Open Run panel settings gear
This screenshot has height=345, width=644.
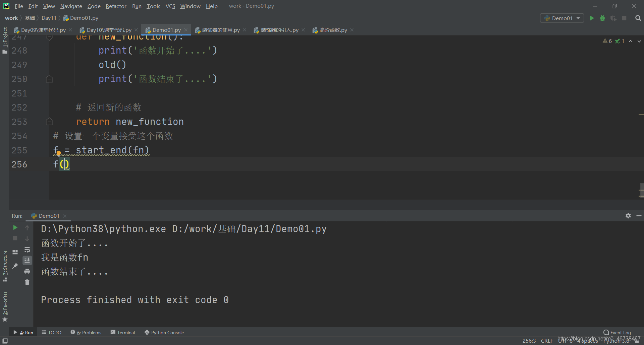(x=628, y=216)
